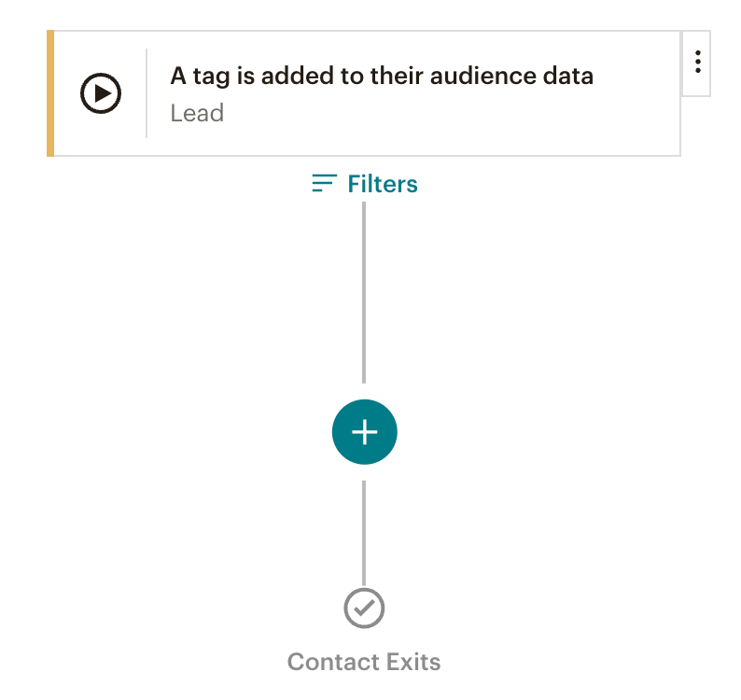Open the Filters link
The width and height of the screenshot is (741, 700).
[x=382, y=184]
